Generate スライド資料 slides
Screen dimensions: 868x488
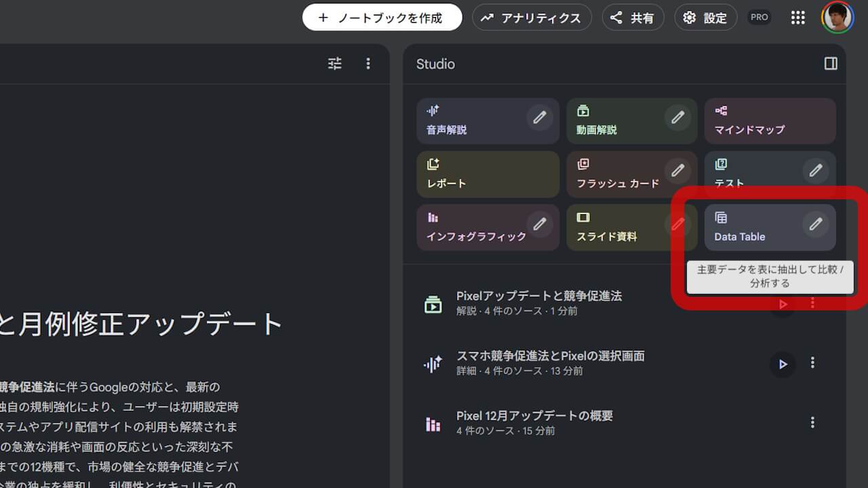(610, 237)
